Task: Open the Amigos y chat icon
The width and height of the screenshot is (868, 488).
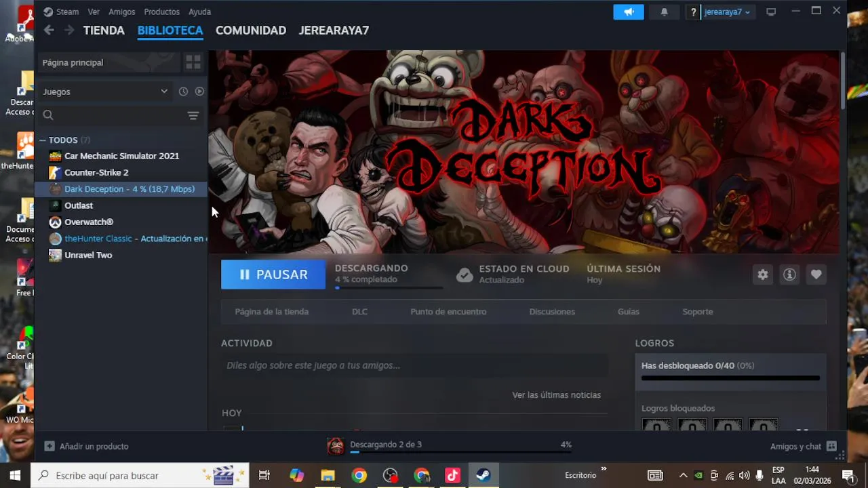Action: coord(832,446)
